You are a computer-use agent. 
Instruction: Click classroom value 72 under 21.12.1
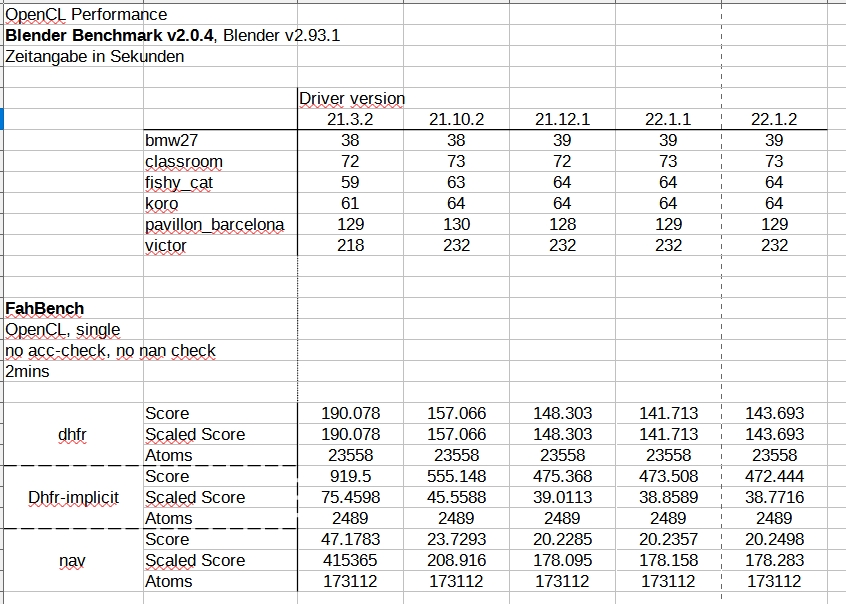562,161
